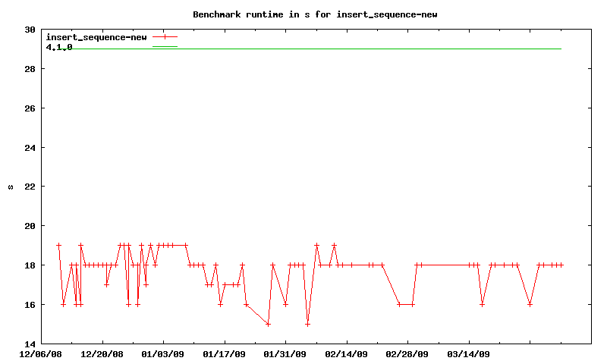This screenshot has width=607, height=364.
Task: Click the y-axis tick label 22
Action: point(30,187)
